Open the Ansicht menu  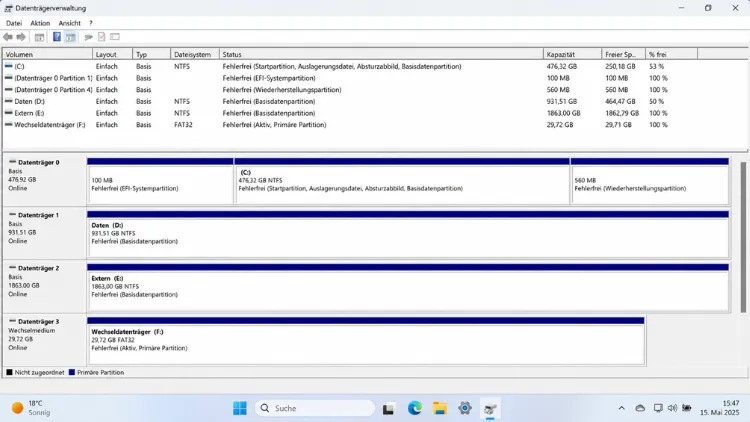69,23
